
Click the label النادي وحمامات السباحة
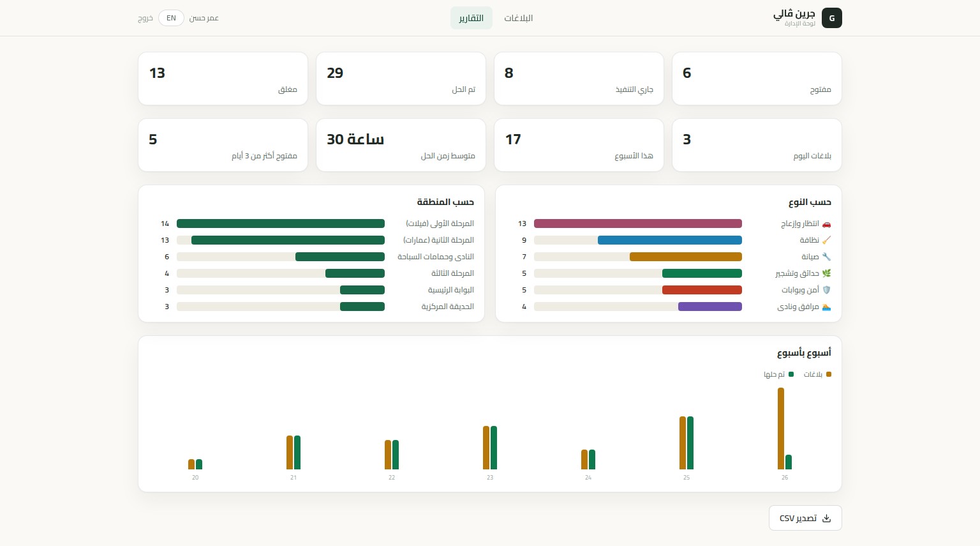436,257
